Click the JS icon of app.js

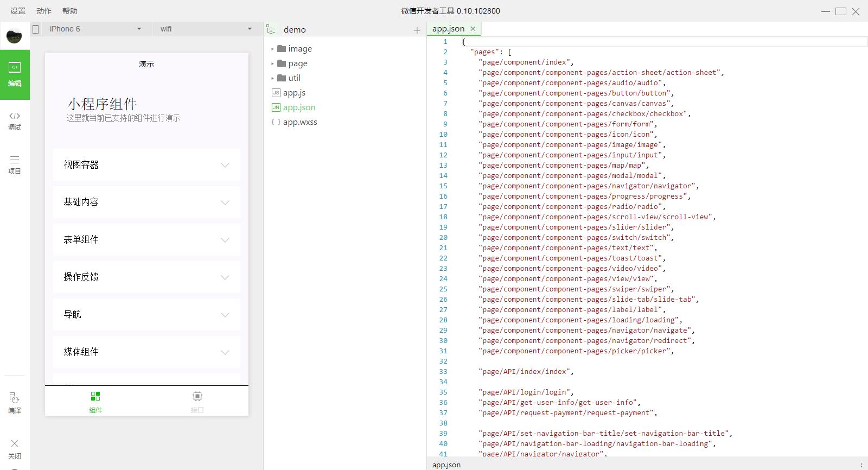point(276,93)
